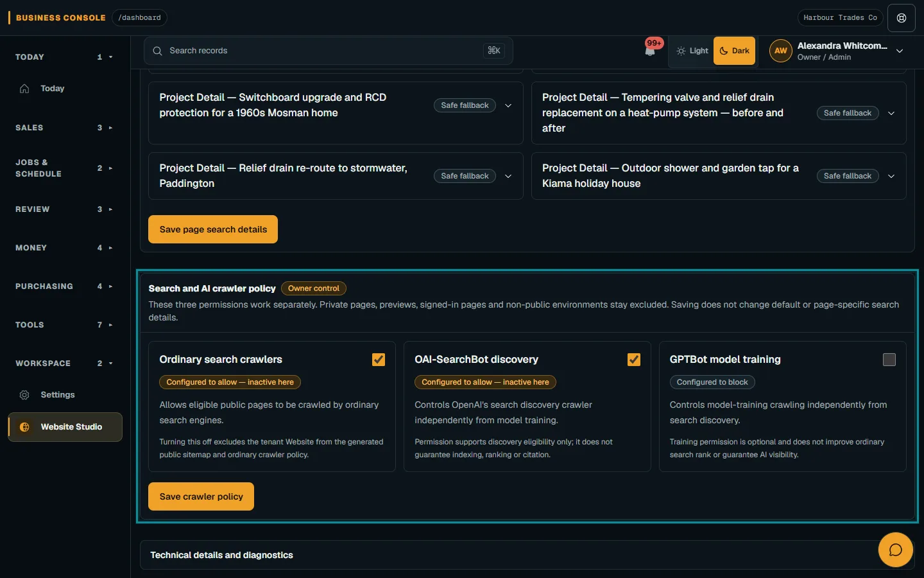Collapse the Workspace sidebar section

click(x=65, y=363)
